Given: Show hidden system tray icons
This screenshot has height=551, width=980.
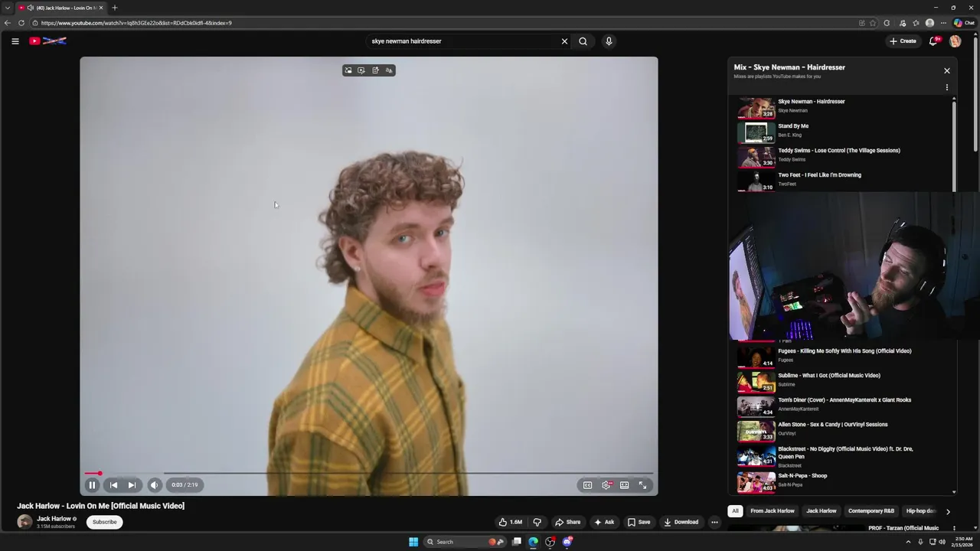Looking at the screenshot, I should pyautogui.click(x=910, y=542).
